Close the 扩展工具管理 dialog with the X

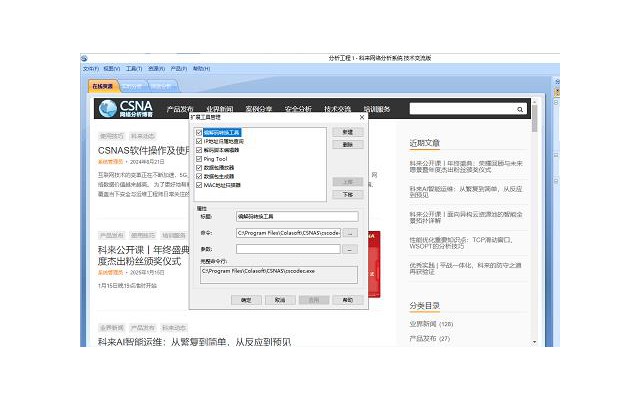pyautogui.click(x=362, y=117)
